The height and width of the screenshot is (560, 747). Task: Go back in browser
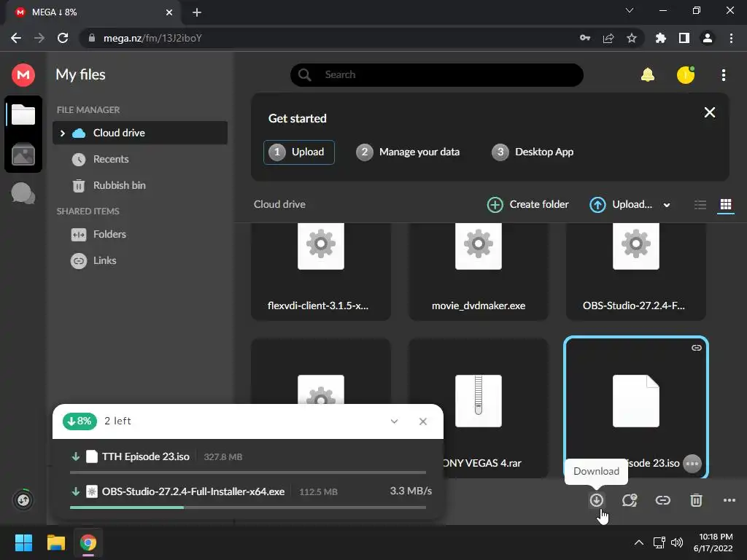tap(16, 38)
